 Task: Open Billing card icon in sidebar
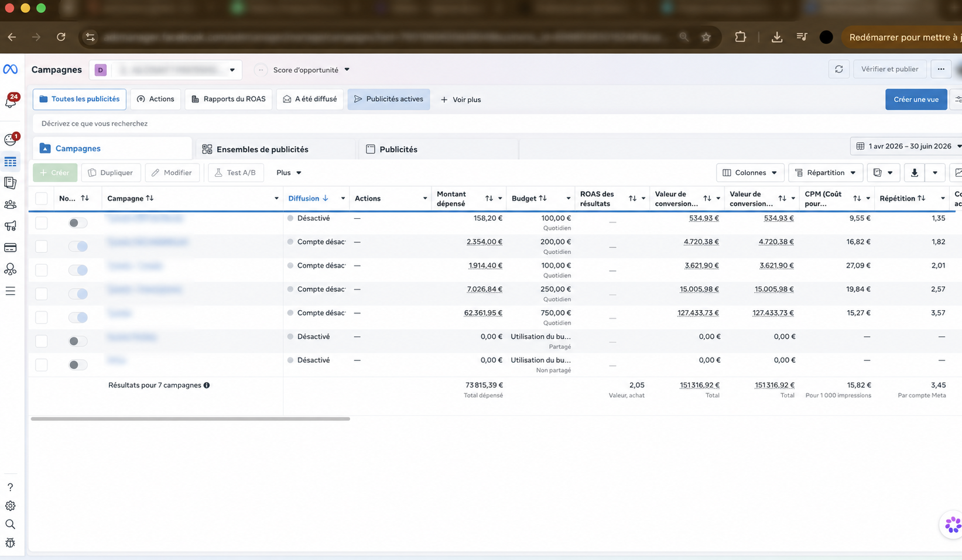(x=11, y=248)
